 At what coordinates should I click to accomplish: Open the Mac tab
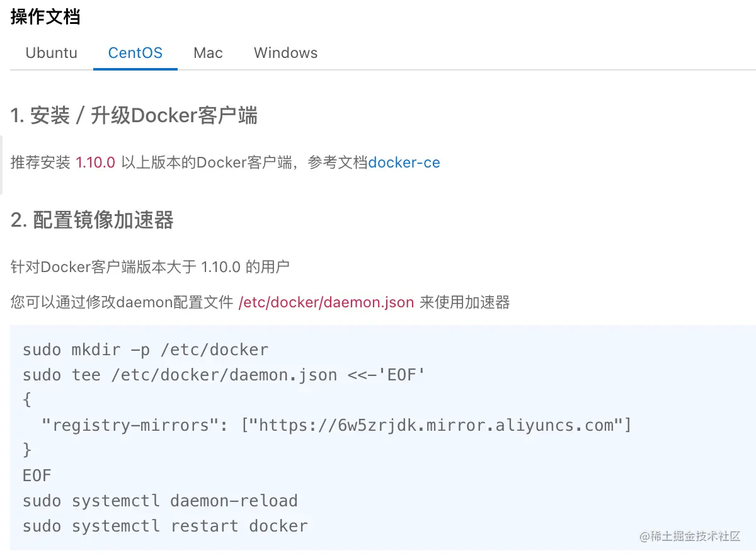tap(208, 53)
